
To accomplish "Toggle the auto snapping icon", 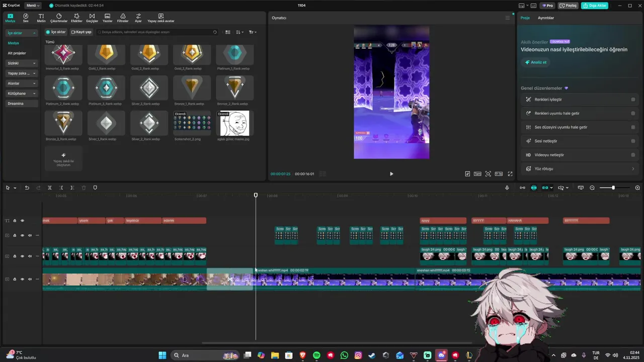I will tap(534, 188).
